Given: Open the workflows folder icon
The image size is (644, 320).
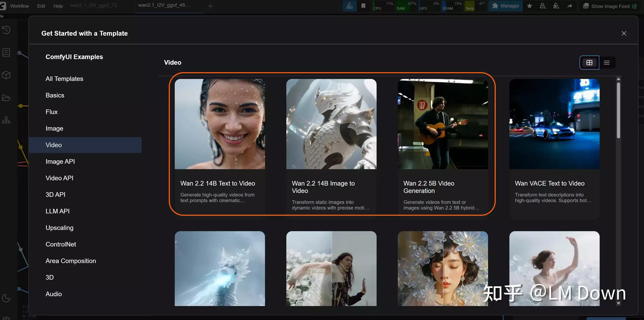Looking at the screenshot, I should 6,98.
